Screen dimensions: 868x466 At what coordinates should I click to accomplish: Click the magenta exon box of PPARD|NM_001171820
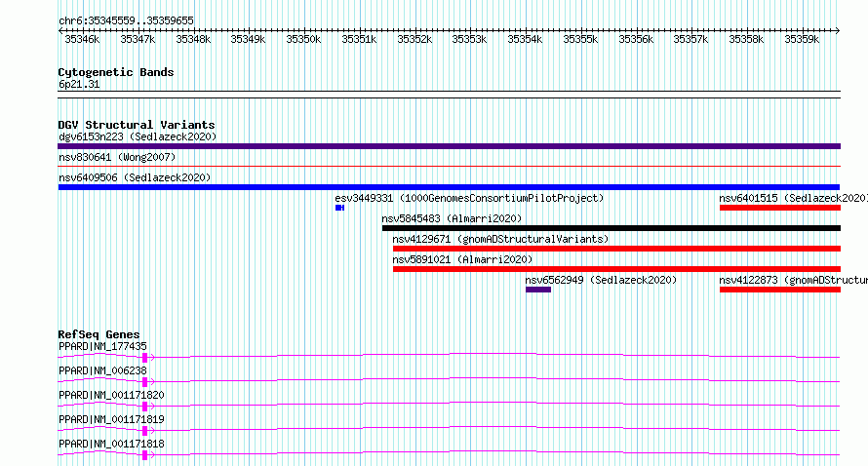click(144, 407)
